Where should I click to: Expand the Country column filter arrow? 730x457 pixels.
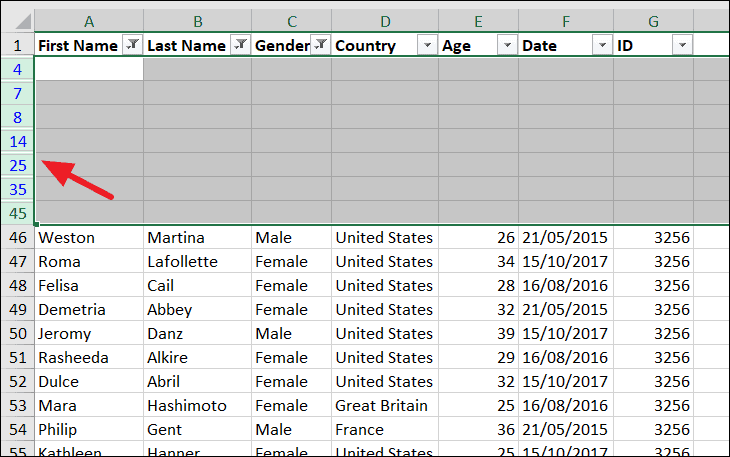427,45
